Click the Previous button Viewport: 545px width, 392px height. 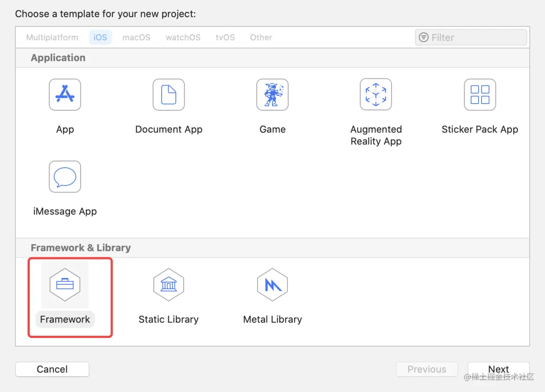tap(427, 369)
